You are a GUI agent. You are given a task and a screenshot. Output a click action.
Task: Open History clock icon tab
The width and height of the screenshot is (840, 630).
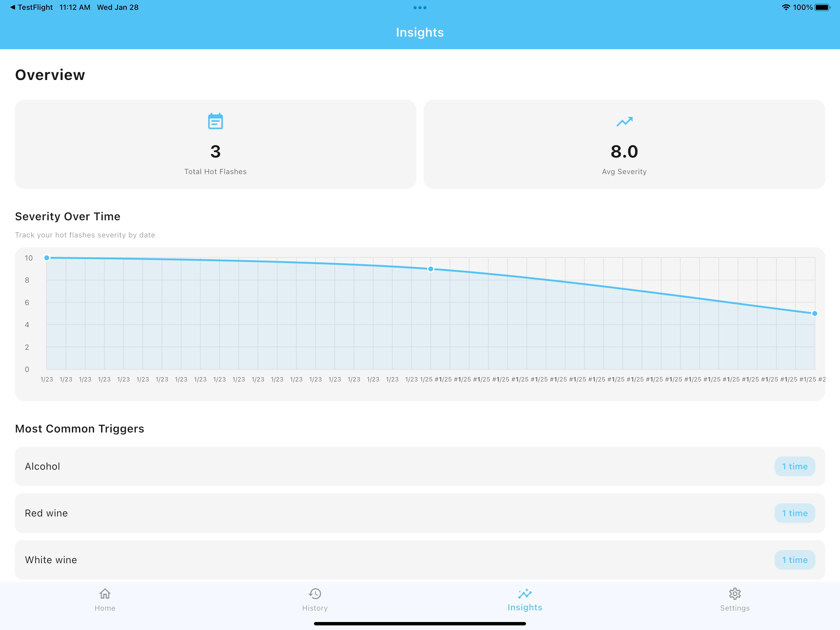(x=315, y=593)
